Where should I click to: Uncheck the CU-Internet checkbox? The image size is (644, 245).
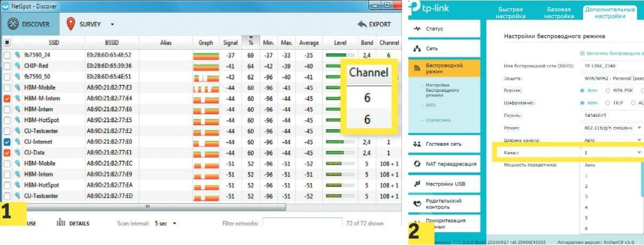[x=7, y=142]
